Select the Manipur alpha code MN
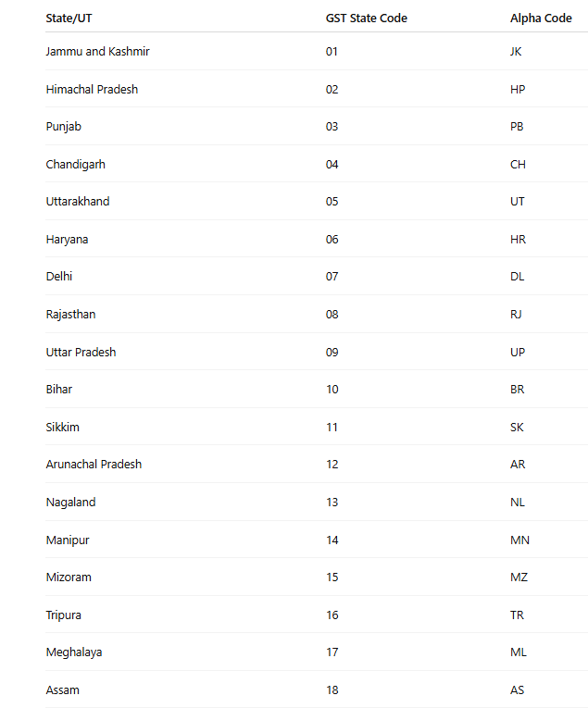588x708 pixels. pyautogui.click(x=519, y=540)
